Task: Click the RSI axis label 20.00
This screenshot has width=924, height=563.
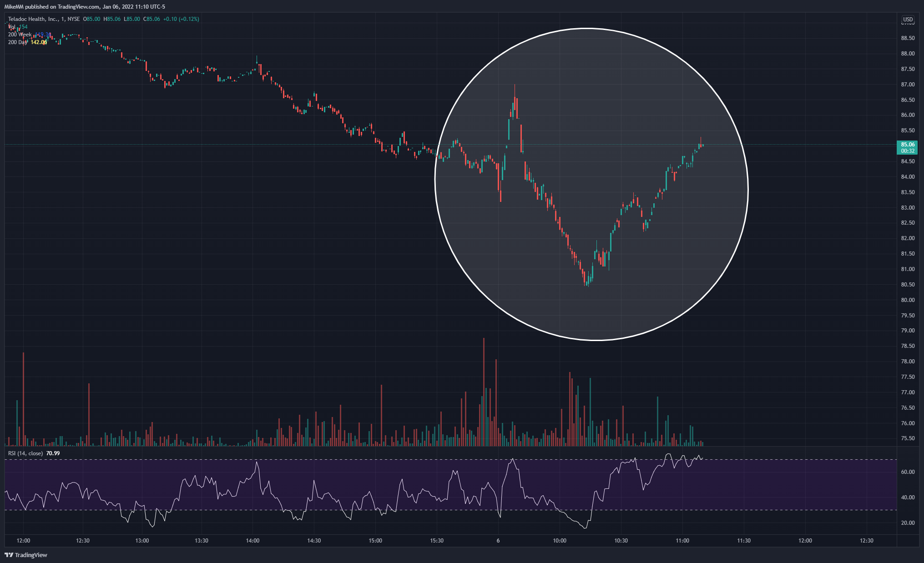Action: [x=908, y=523]
